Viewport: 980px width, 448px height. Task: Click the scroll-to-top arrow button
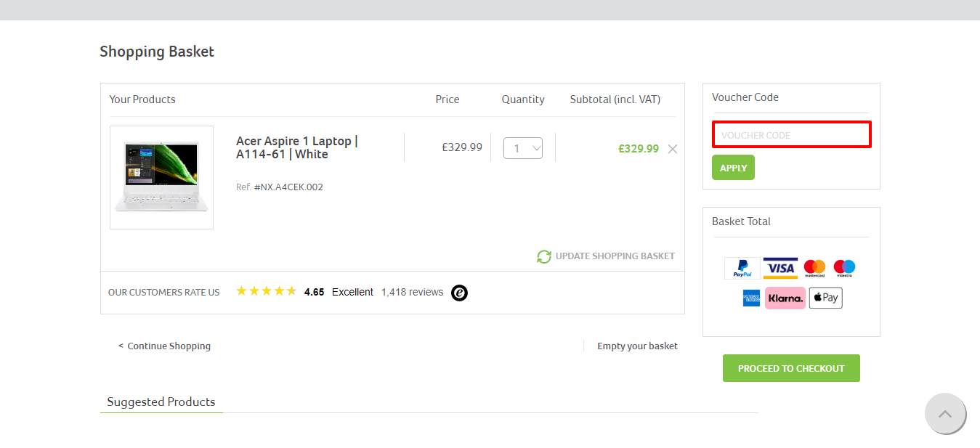[x=945, y=413]
